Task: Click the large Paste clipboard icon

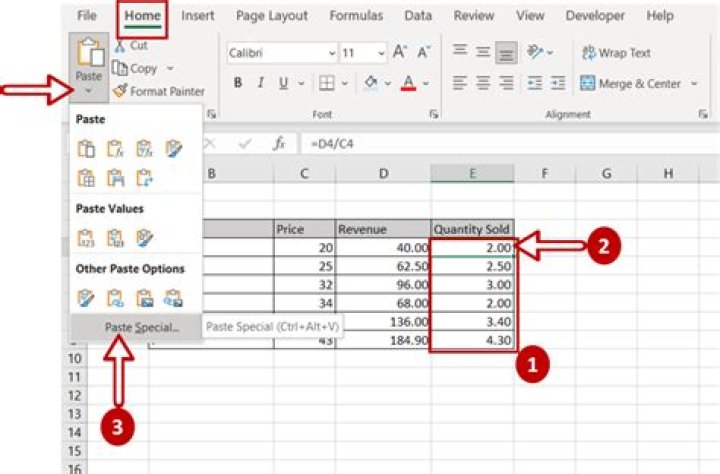Action: (90, 52)
